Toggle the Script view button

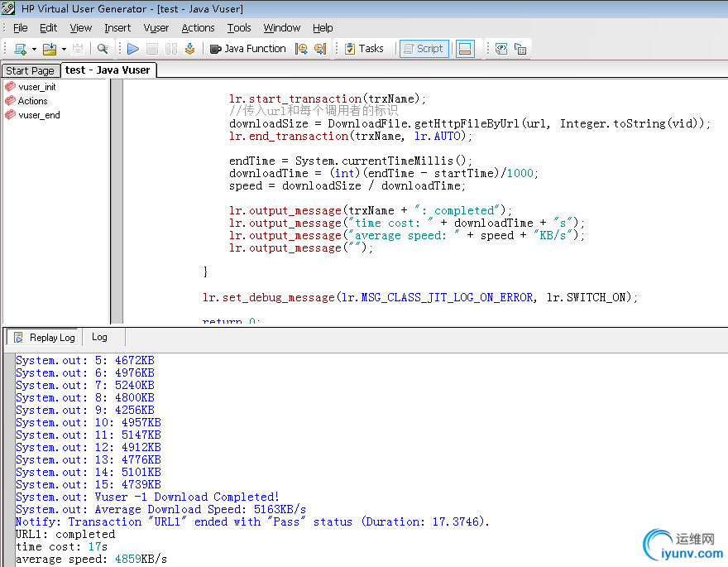coord(424,49)
